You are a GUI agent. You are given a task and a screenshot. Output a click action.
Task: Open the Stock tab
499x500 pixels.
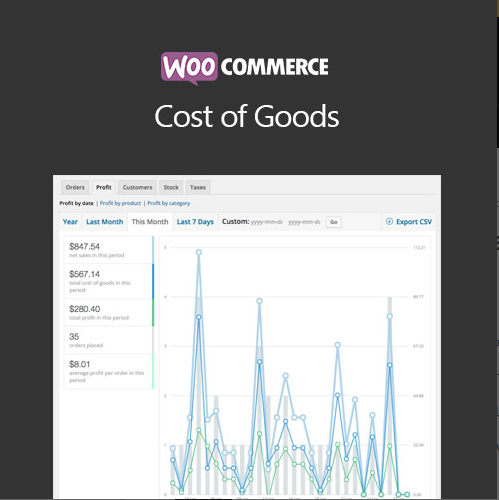(x=171, y=187)
